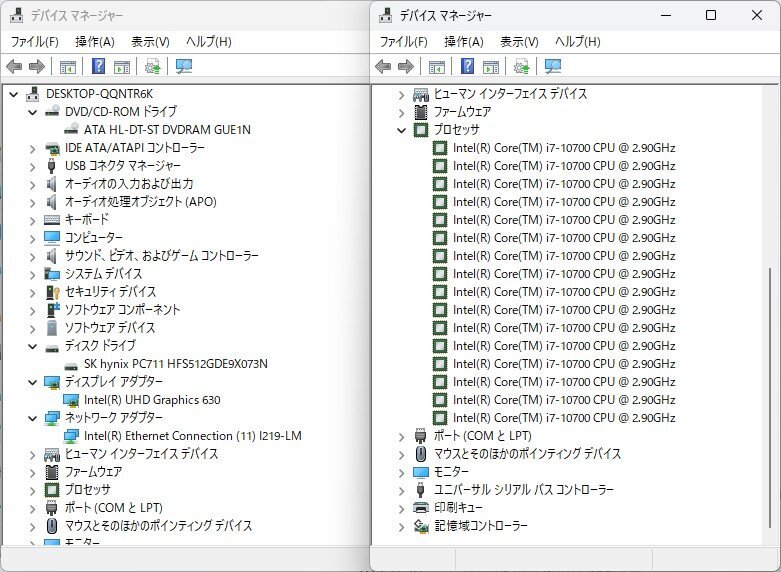The width and height of the screenshot is (781, 572).
Task: Click the セキュリティ デバイス key icon
Action: pyautogui.click(x=52, y=292)
